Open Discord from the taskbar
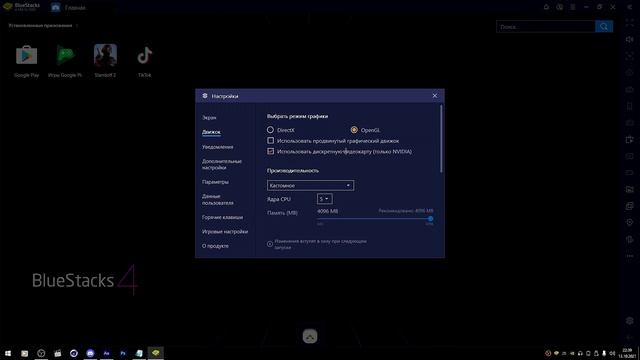The width and height of the screenshot is (640, 360). coord(90,353)
